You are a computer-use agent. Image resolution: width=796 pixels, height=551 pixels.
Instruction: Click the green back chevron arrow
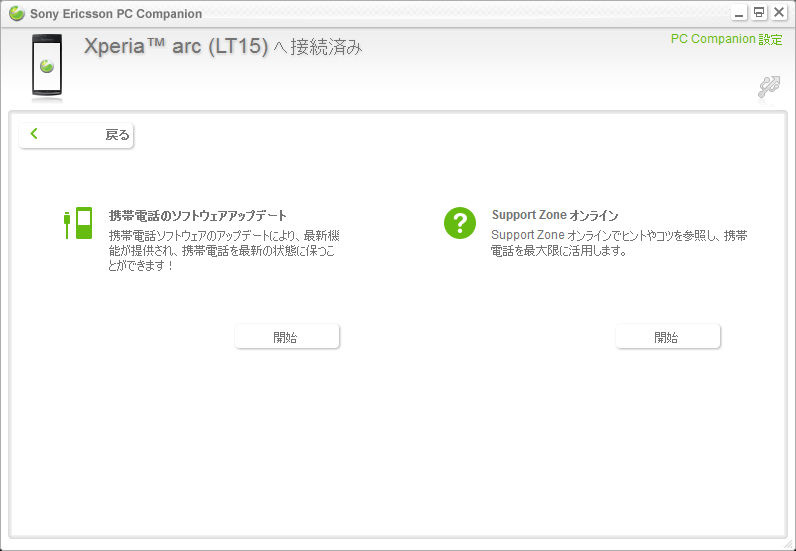click(34, 134)
